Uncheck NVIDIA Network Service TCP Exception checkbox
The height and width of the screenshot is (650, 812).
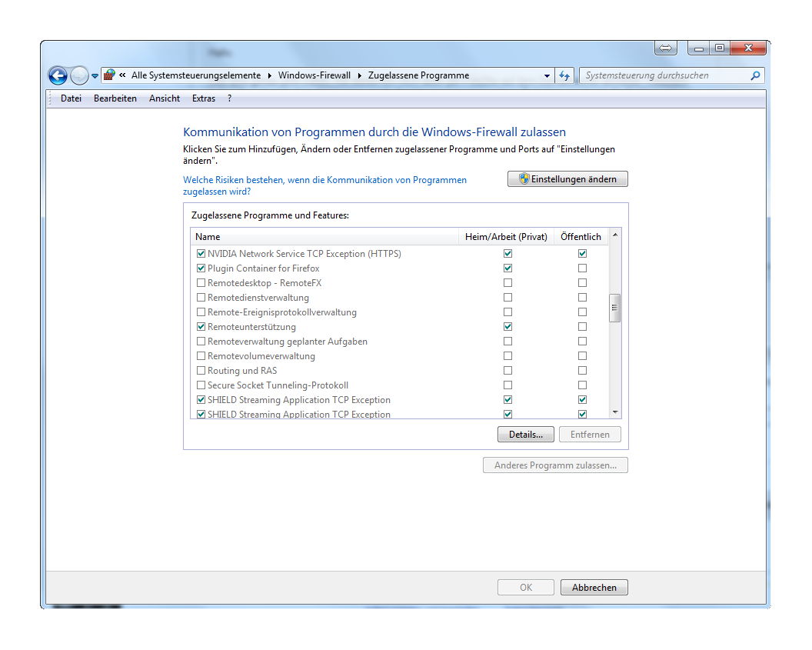pos(201,254)
